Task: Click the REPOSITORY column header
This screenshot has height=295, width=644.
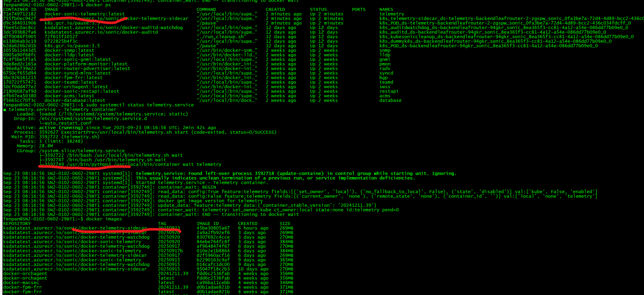Action: 17,224
